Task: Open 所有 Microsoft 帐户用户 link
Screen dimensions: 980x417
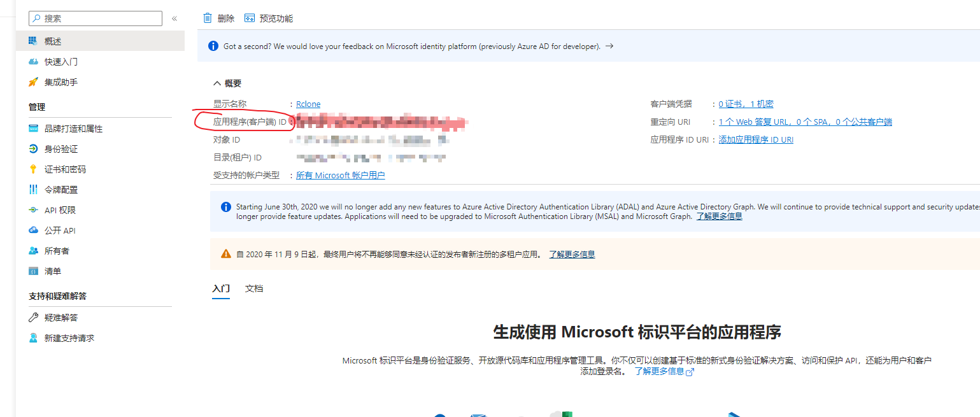Action: [x=340, y=175]
